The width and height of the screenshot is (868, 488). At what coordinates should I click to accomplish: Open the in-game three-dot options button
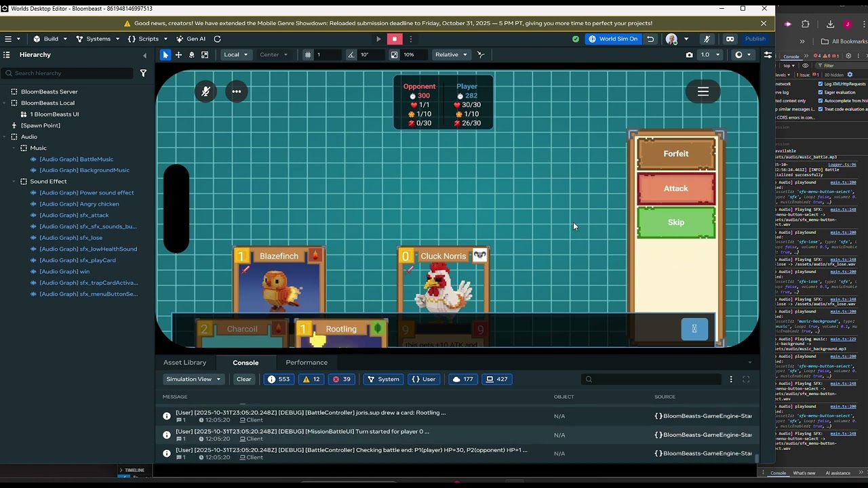(x=237, y=91)
